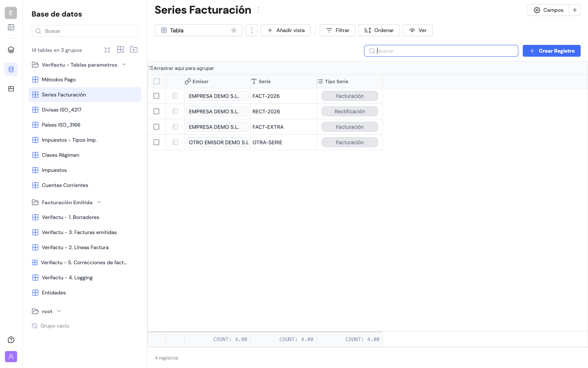The image size is (588, 368).
Task: Click the table icon of Métodos Pago
Action: (x=35, y=79)
